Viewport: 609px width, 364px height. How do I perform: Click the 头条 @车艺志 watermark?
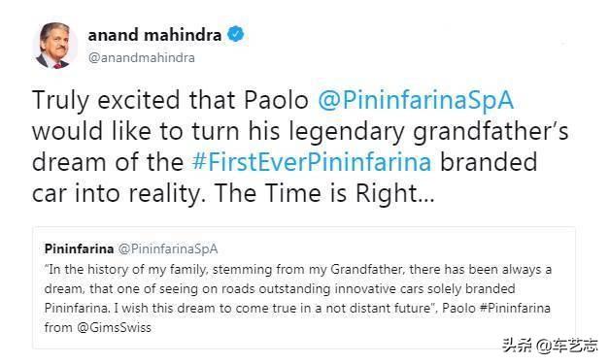[x=550, y=346]
